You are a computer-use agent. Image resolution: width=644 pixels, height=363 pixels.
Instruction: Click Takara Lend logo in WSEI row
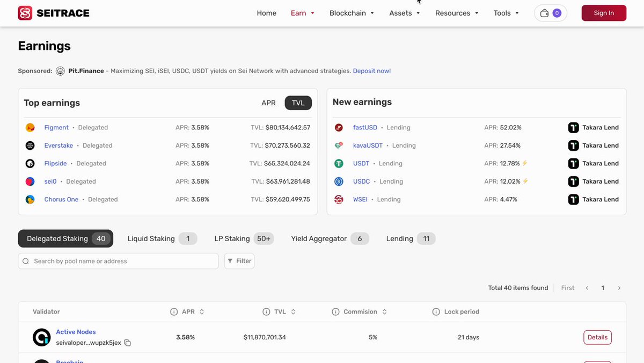point(573,200)
